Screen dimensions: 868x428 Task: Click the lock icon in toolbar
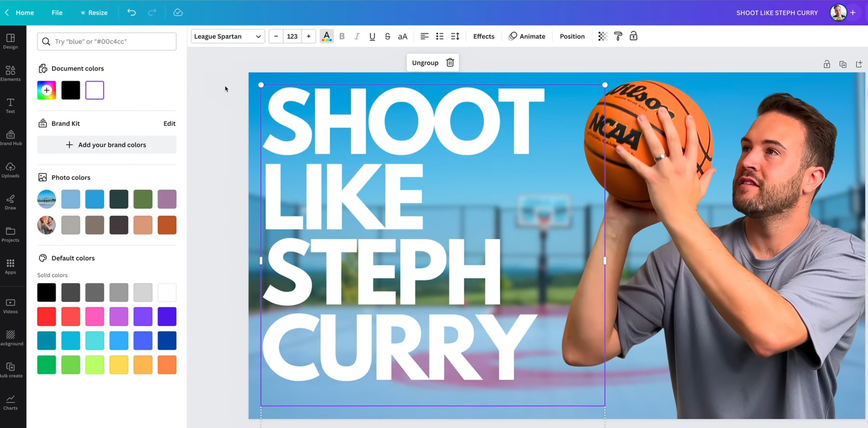634,36
